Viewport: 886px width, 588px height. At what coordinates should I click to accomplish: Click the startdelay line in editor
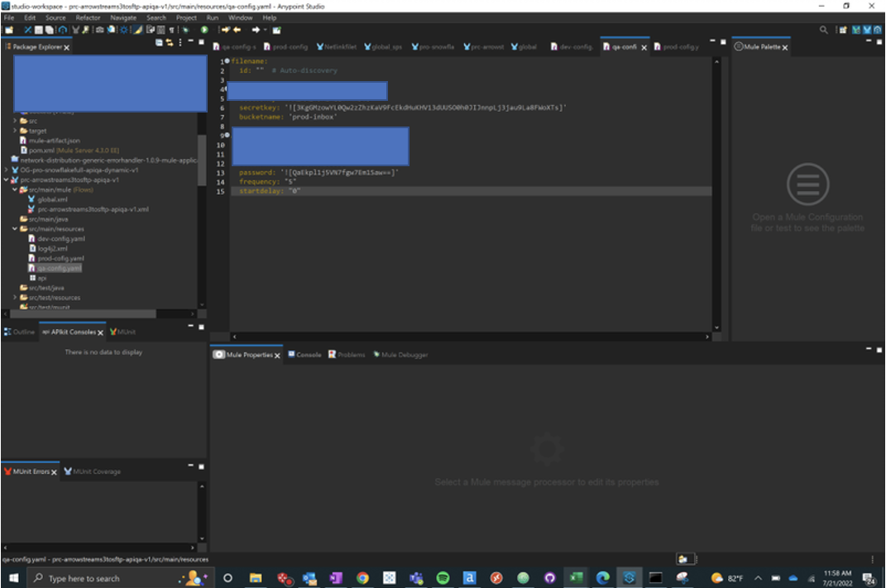pyautogui.click(x=470, y=191)
